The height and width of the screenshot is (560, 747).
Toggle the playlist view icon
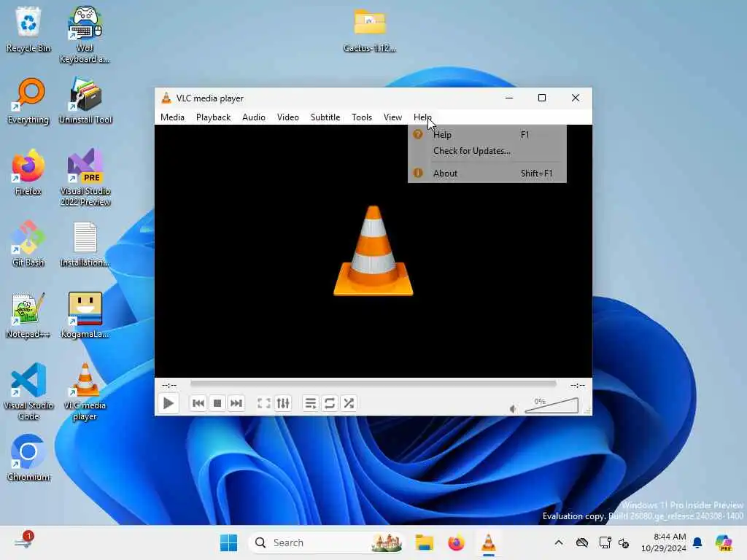[x=311, y=403]
